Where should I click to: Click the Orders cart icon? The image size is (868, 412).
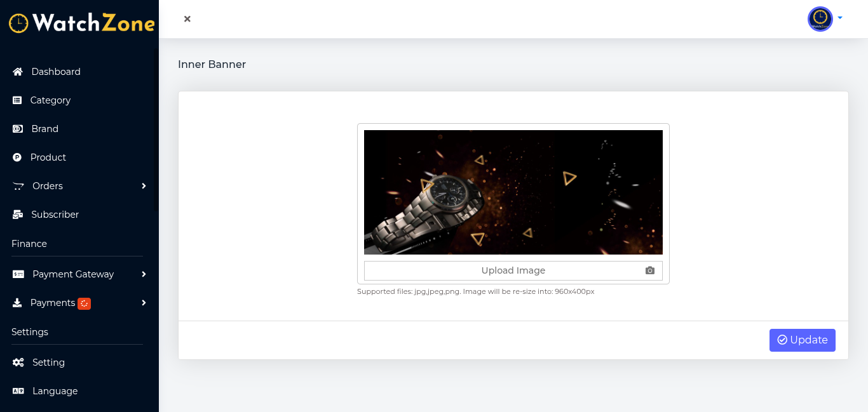point(18,186)
